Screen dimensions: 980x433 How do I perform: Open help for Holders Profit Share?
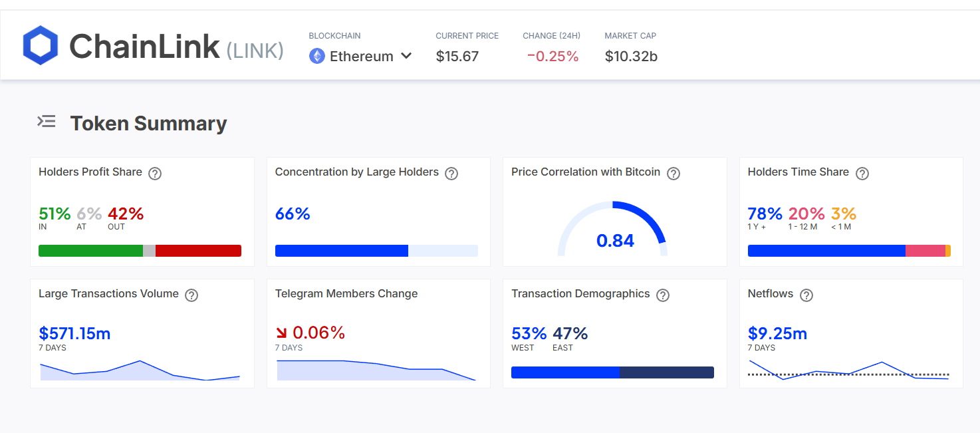pyautogui.click(x=155, y=174)
